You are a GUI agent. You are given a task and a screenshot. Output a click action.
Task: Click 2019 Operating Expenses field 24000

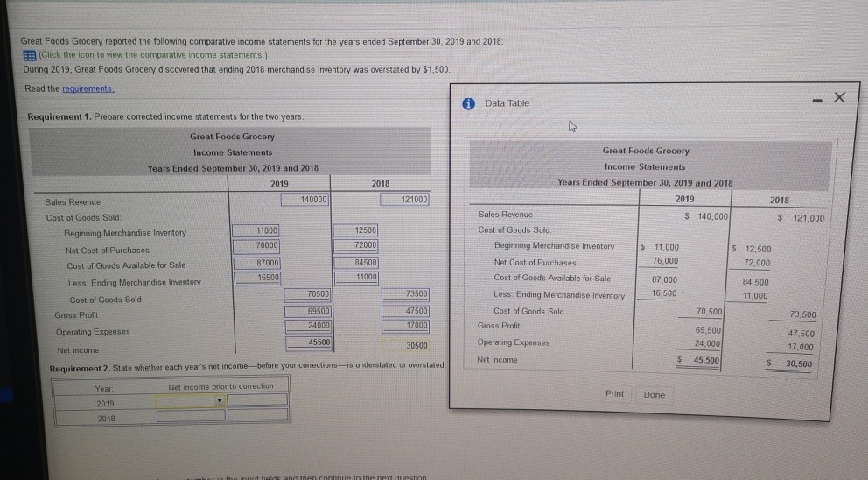pyautogui.click(x=308, y=326)
